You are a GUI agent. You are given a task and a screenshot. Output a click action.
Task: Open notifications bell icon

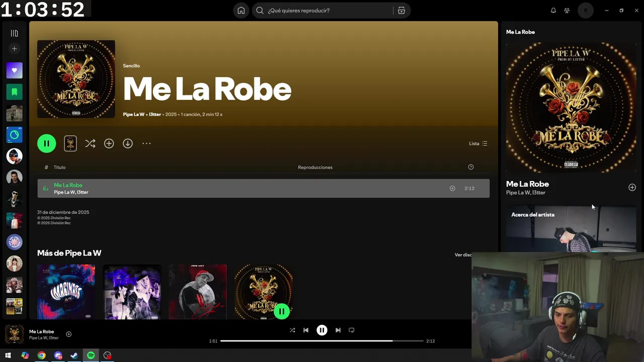pyautogui.click(x=553, y=11)
